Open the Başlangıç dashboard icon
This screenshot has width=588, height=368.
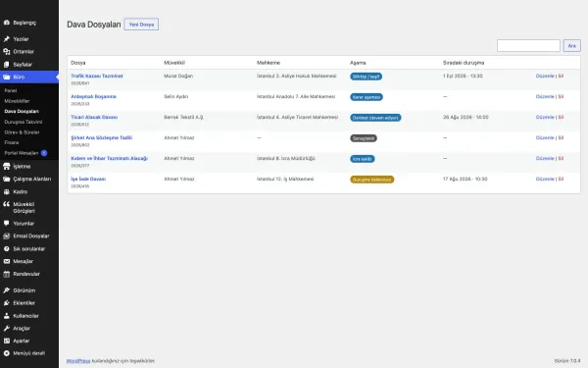pyautogui.click(x=7, y=23)
